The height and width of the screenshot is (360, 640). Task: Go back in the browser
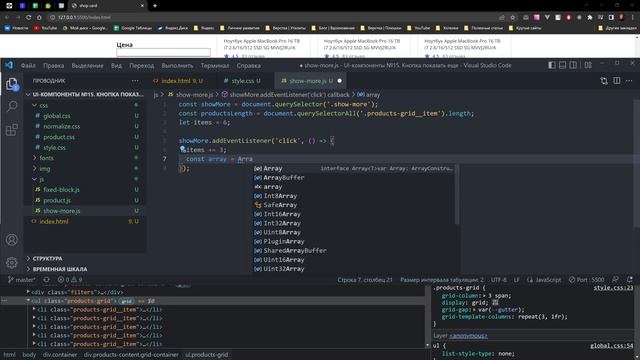[7, 18]
